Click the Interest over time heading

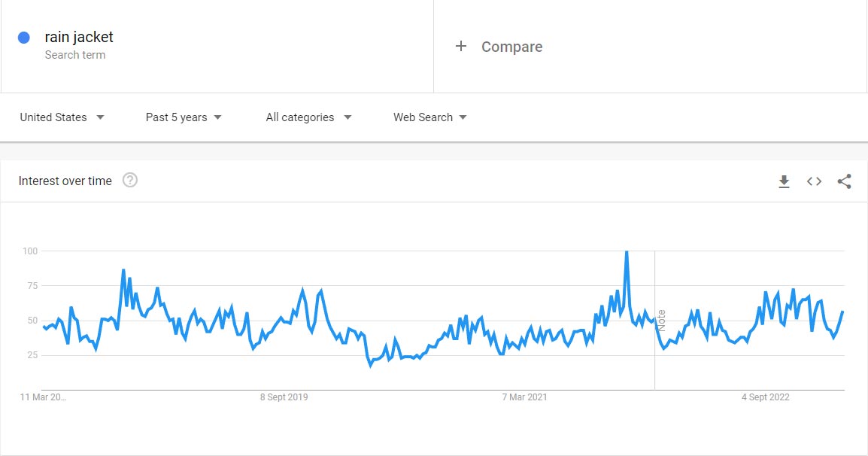tap(65, 181)
